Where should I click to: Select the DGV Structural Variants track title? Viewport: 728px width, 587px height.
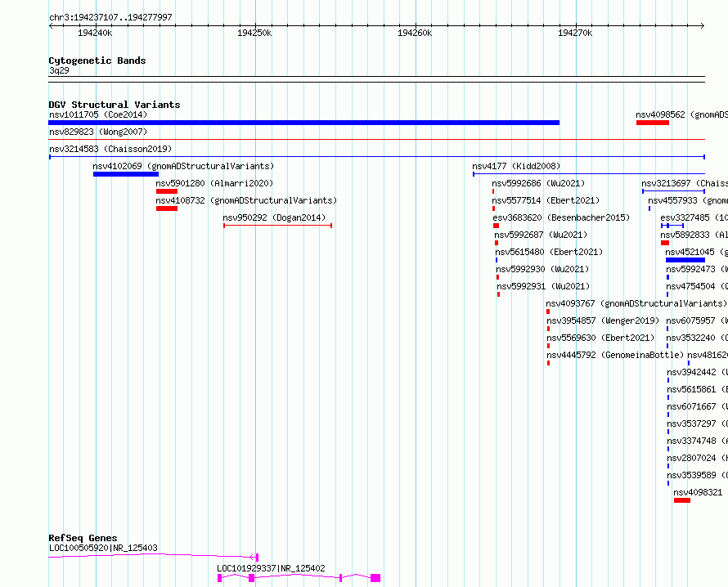coord(115,105)
